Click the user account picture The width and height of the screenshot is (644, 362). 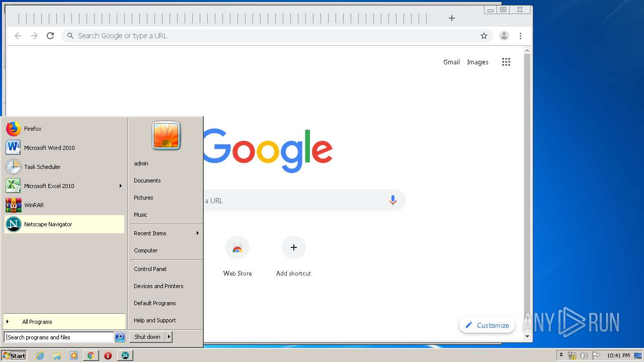[x=166, y=135]
